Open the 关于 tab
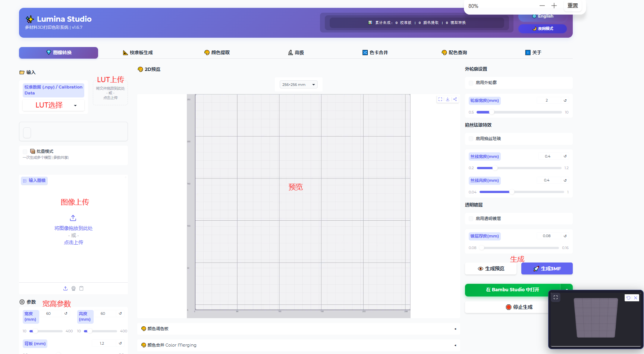The width and height of the screenshot is (644, 354). 533,53
